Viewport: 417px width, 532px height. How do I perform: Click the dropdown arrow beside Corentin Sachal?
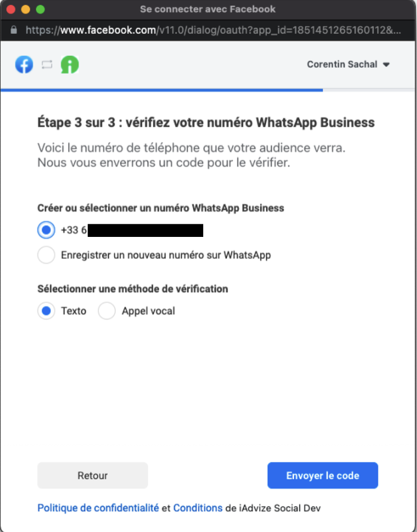[386, 65]
